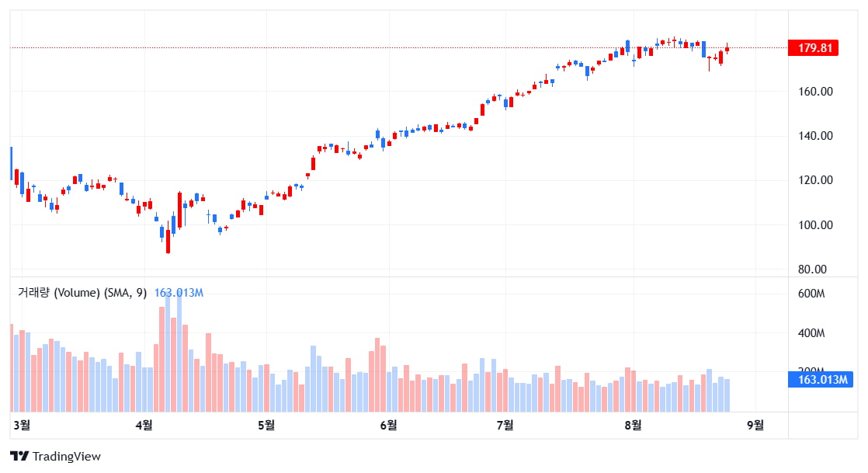Select the 7월 marker on time axis

(505, 425)
